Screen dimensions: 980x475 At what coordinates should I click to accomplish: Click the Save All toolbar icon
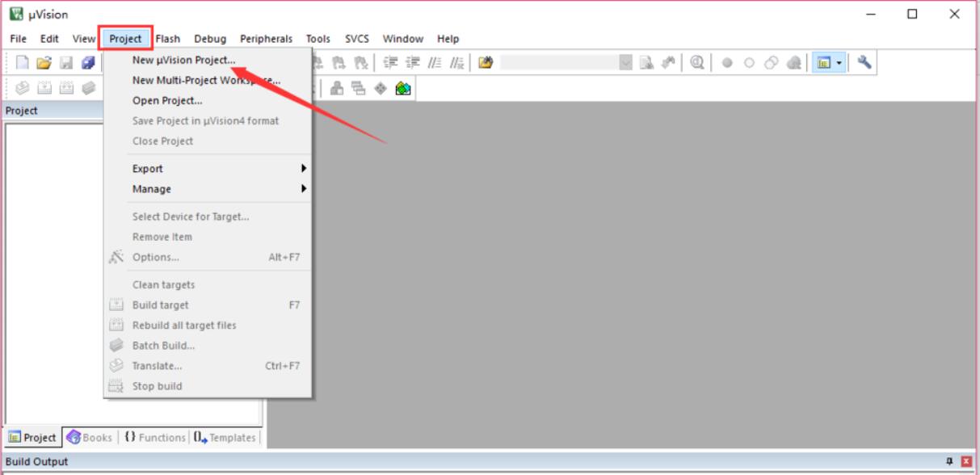(87, 63)
